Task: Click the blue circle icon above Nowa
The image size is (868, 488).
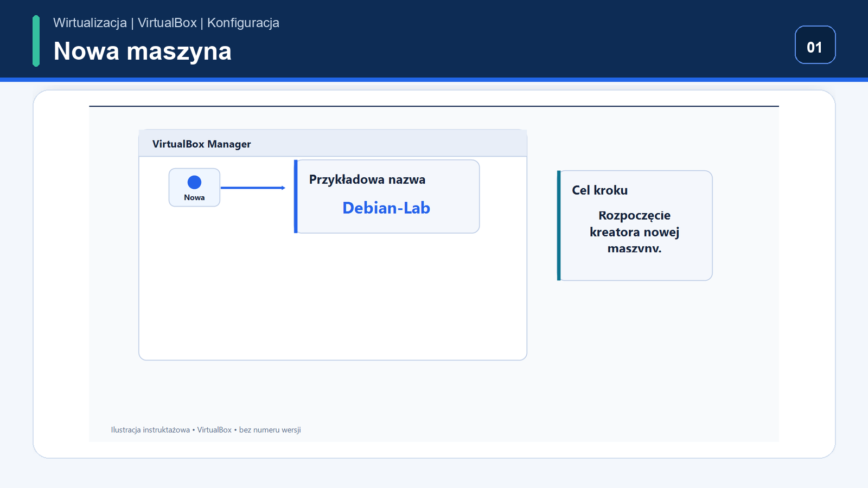Action: (x=194, y=182)
